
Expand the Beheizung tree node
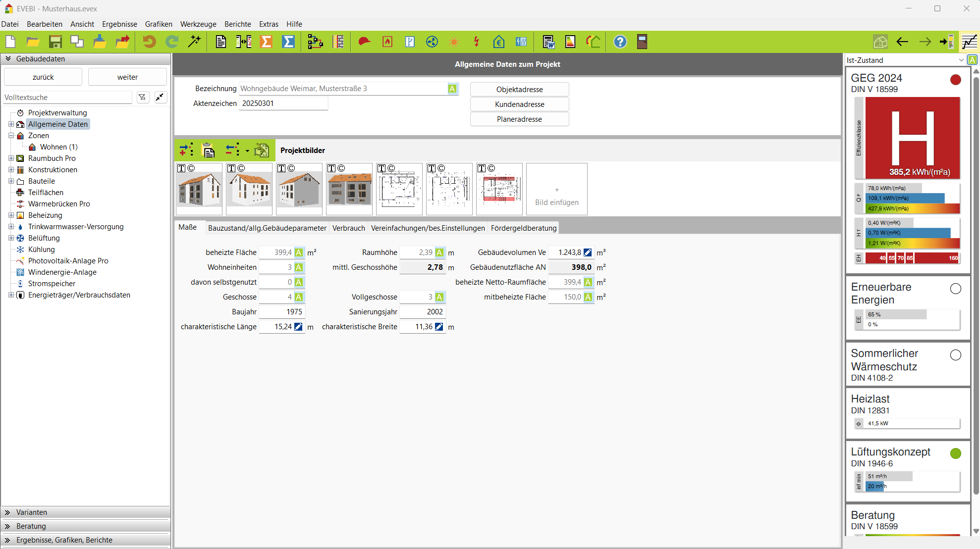(11, 215)
